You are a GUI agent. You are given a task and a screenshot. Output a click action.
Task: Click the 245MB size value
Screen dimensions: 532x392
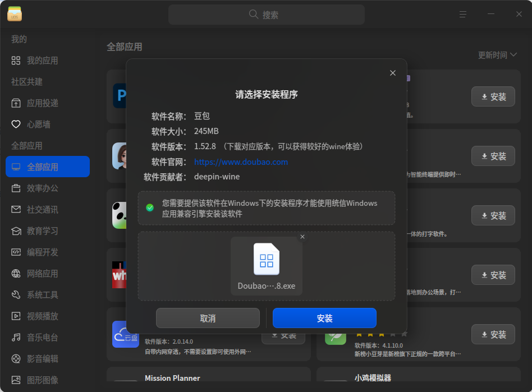coord(207,131)
